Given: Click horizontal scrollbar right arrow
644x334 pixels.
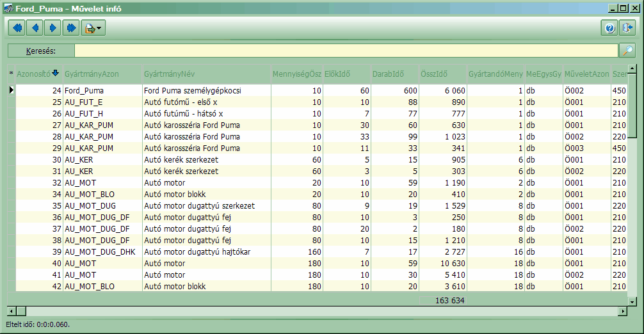Looking at the screenshot, I should click(623, 311).
